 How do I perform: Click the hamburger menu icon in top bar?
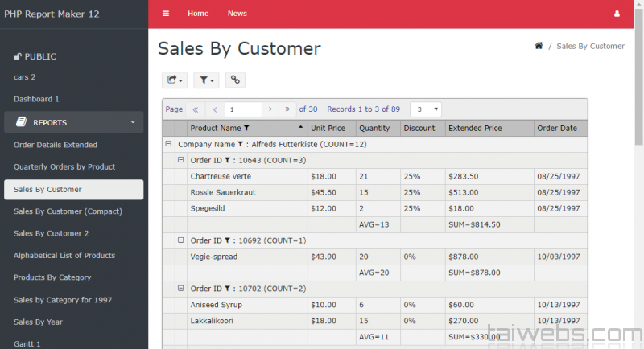coord(166,14)
